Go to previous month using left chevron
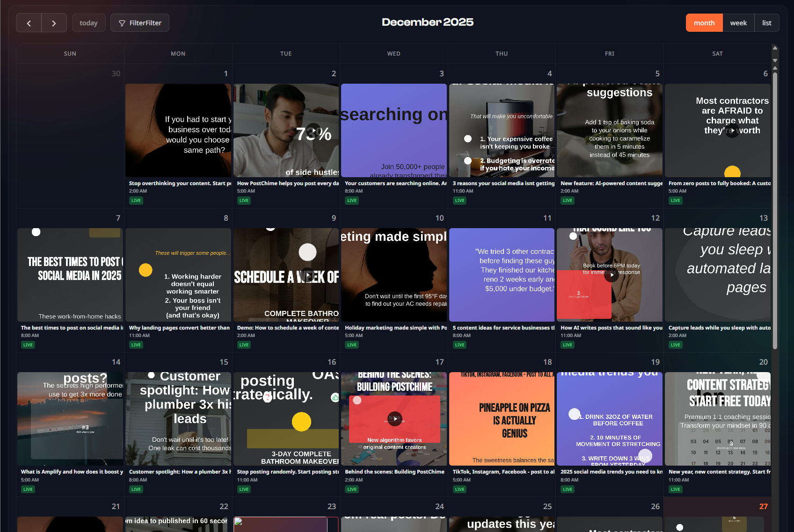The image size is (794, 532). pyautogui.click(x=29, y=22)
